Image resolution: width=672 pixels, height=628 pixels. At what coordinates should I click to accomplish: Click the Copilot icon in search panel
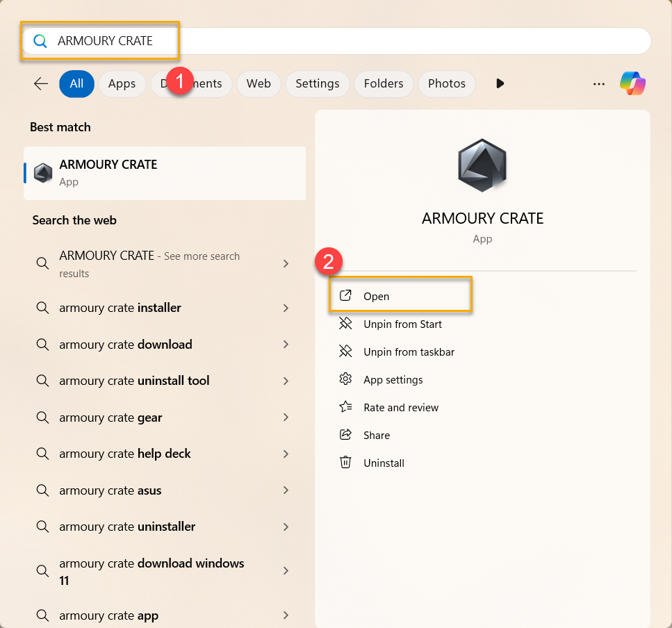pyautogui.click(x=632, y=83)
